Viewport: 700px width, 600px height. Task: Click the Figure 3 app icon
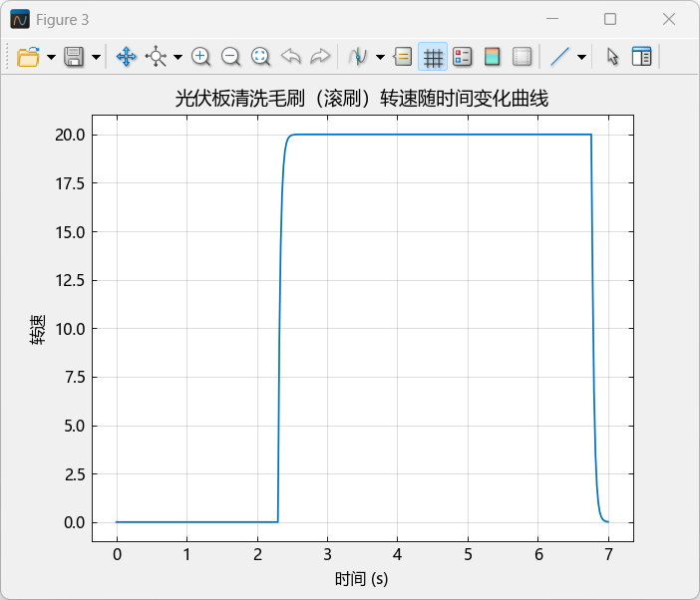tap(20, 19)
